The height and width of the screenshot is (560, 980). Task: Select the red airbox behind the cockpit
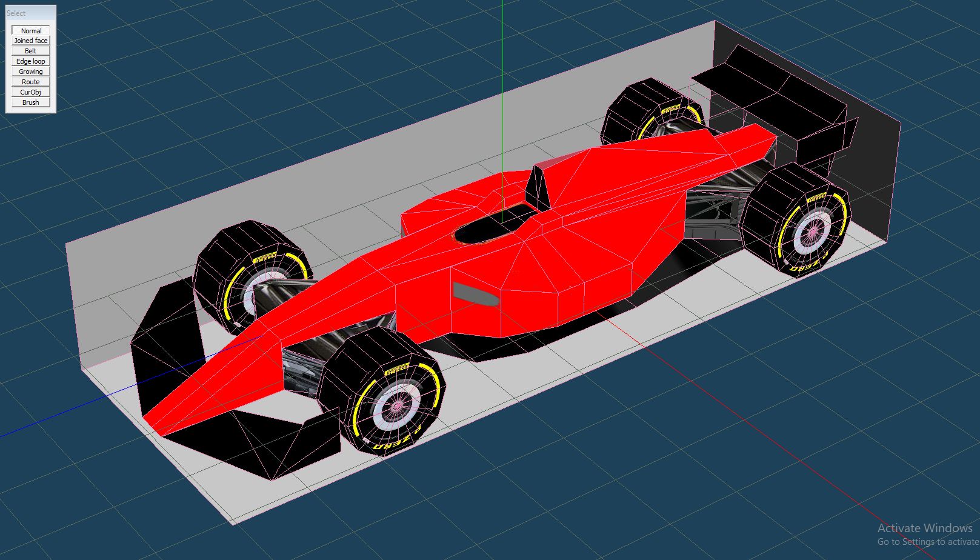[538, 185]
